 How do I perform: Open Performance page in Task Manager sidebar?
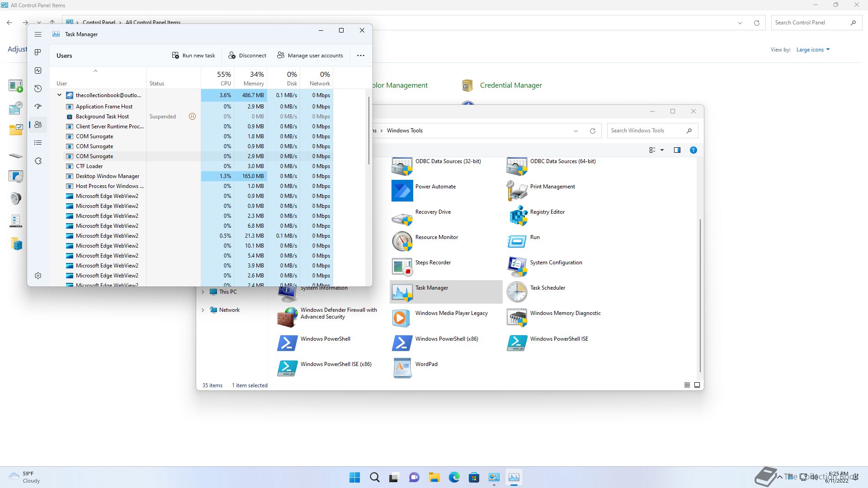tap(38, 70)
